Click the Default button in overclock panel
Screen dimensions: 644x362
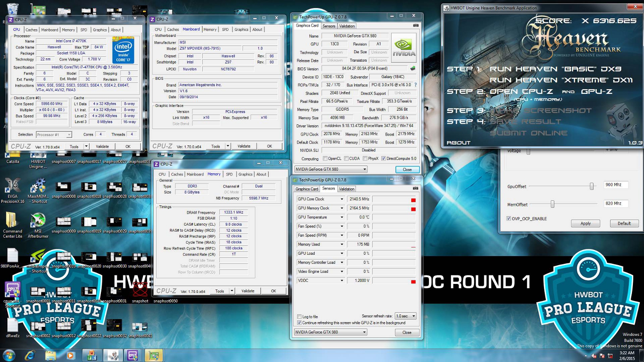624,223
